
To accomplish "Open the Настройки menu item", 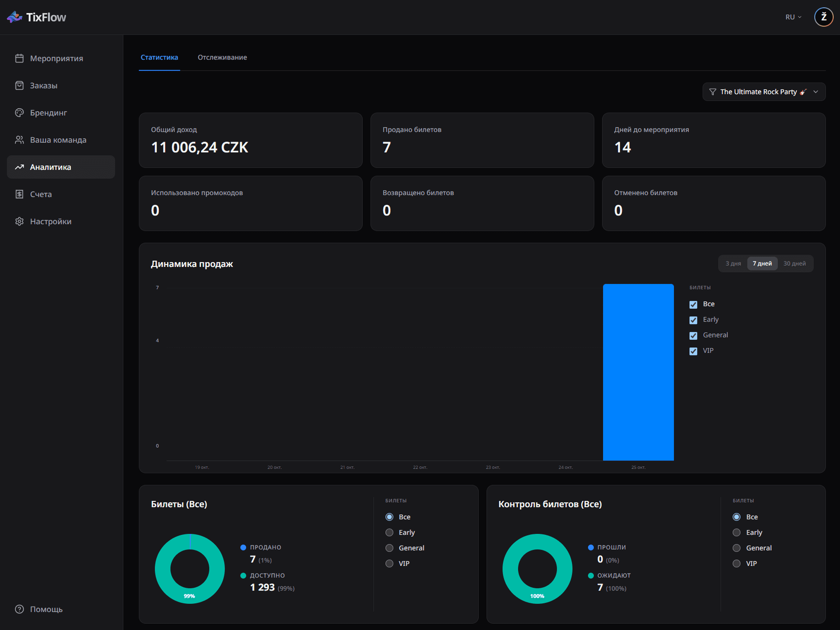I will 61,221.
